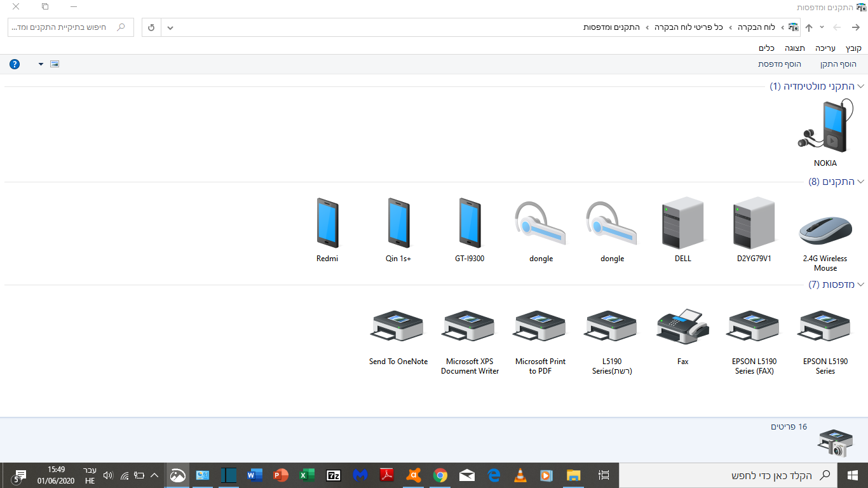This screenshot has width=868, height=488.
Task: Select the GT-I9300 phone device
Action: 470,230
